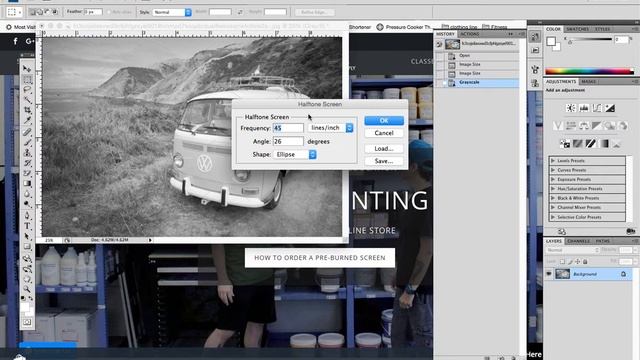Screen dimensions: 640x360
Task: Open the Shape dropdown showing Ellipse
Action: pyautogui.click(x=295, y=154)
